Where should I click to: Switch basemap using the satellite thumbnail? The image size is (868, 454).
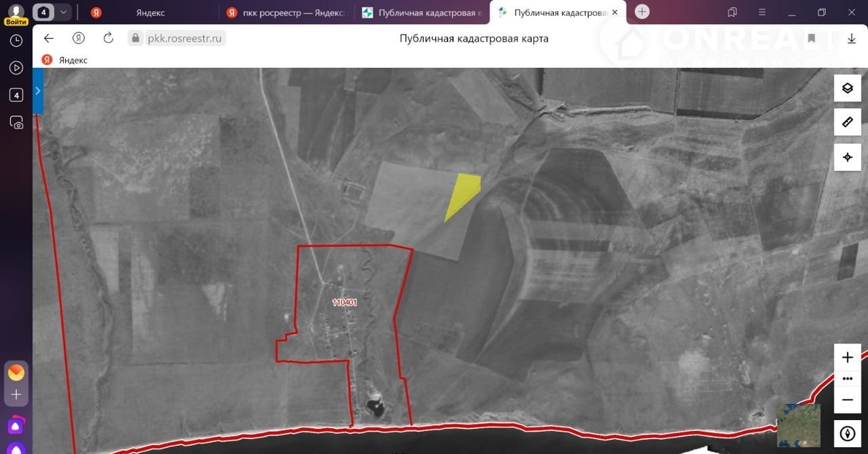(798, 426)
